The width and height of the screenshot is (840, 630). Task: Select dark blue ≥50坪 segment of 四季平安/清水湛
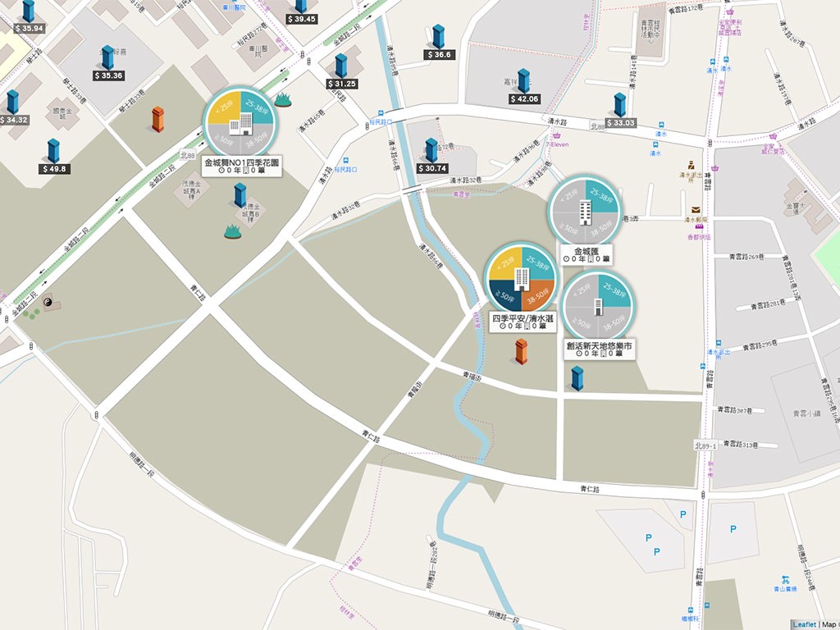(x=505, y=295)
